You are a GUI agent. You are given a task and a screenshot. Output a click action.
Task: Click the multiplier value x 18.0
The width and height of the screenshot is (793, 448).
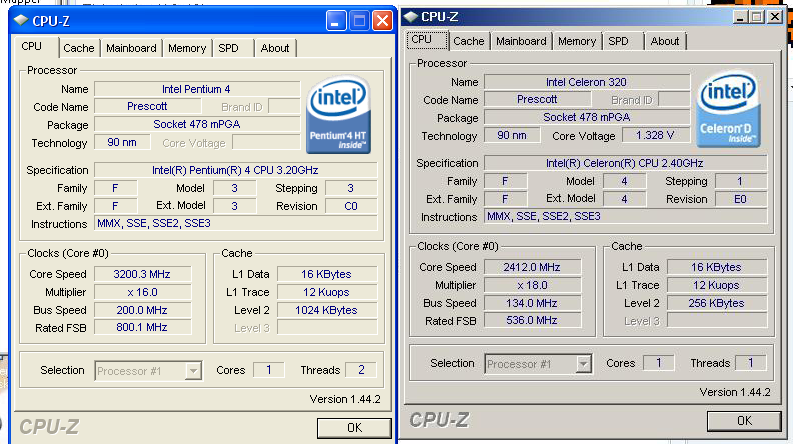point(533,285)
